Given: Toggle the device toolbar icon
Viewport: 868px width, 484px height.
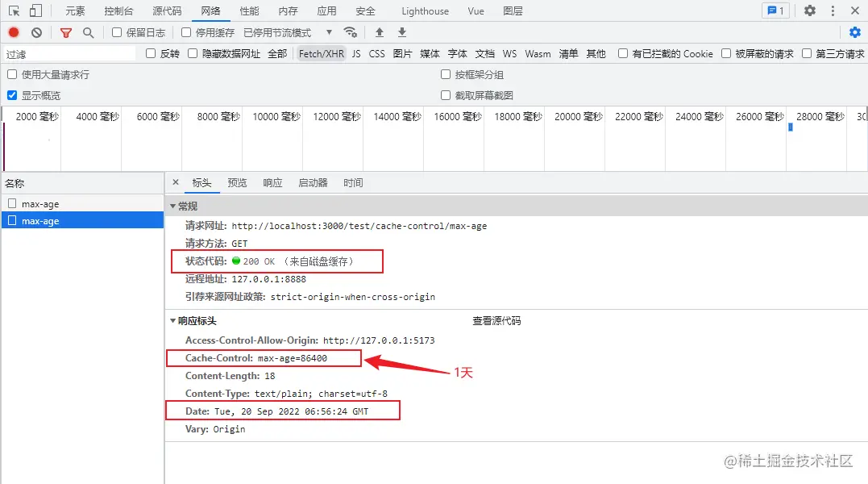Looking at the screenshot, I should [35, 10].
